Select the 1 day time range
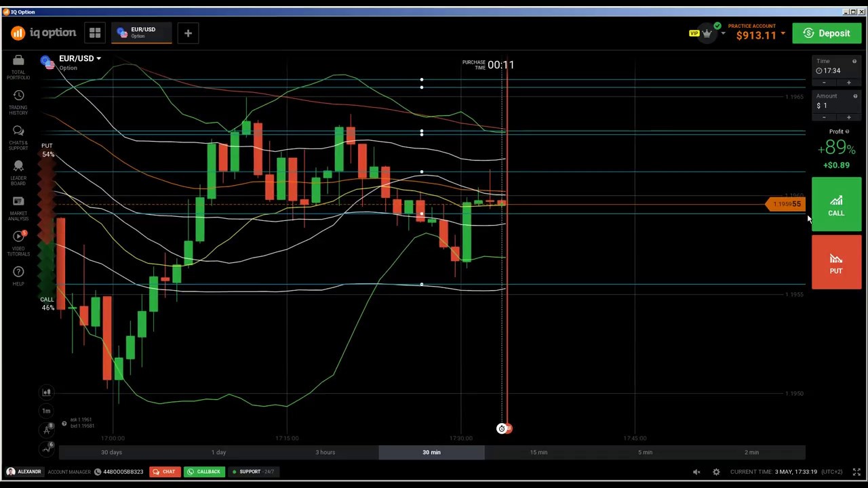This screenshot has width=868, height=488. 218,452
